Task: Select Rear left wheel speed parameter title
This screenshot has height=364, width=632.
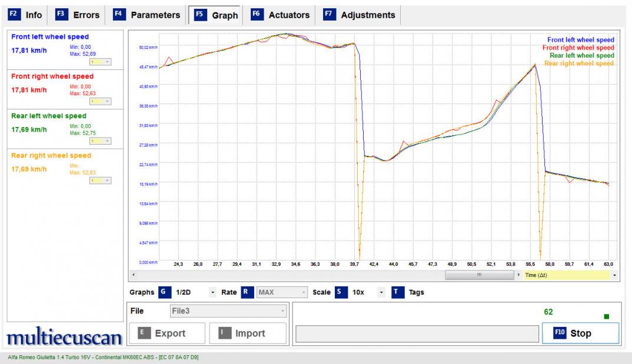Action: 49,116
